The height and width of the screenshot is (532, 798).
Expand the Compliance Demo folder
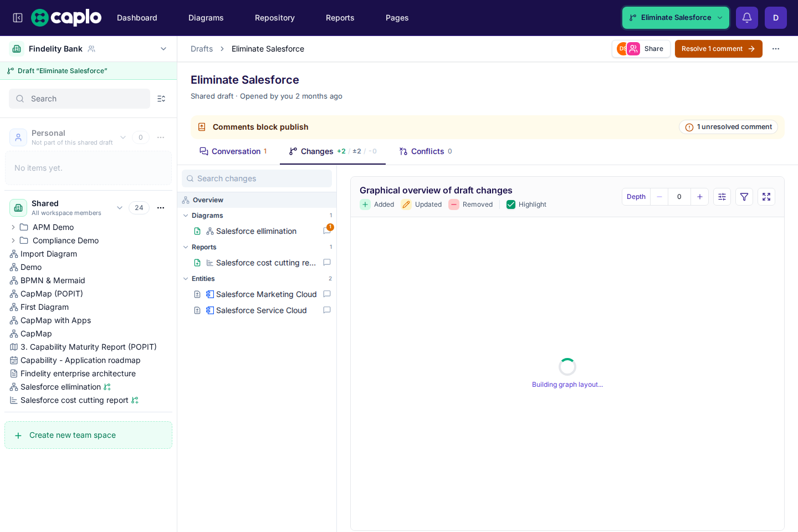click(x=13, y=241)
